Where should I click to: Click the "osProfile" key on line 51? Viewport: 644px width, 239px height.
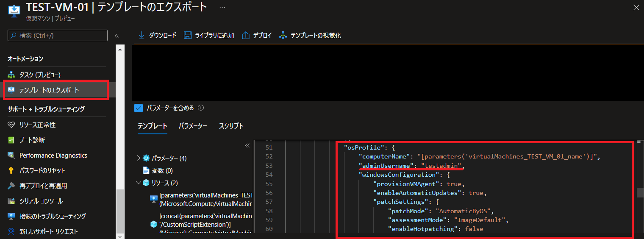point(364,147)
